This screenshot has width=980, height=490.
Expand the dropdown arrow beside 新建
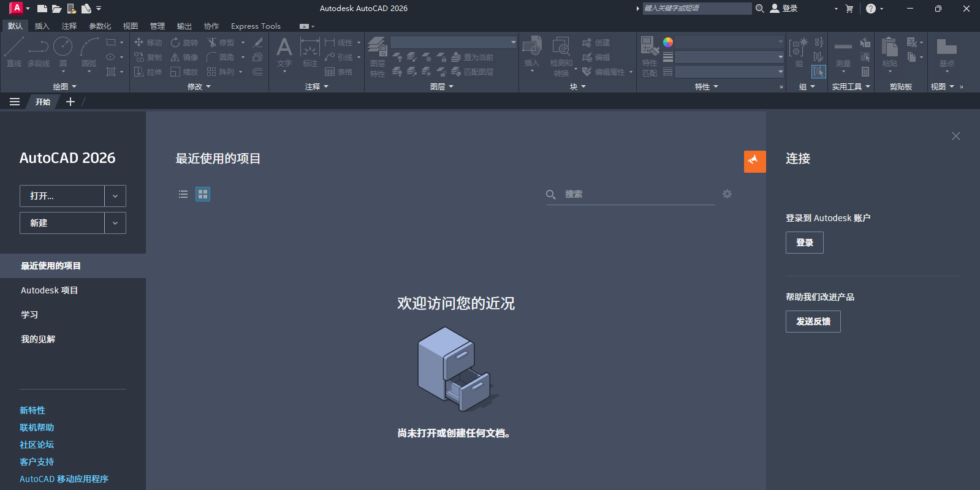tap(115, 223)
